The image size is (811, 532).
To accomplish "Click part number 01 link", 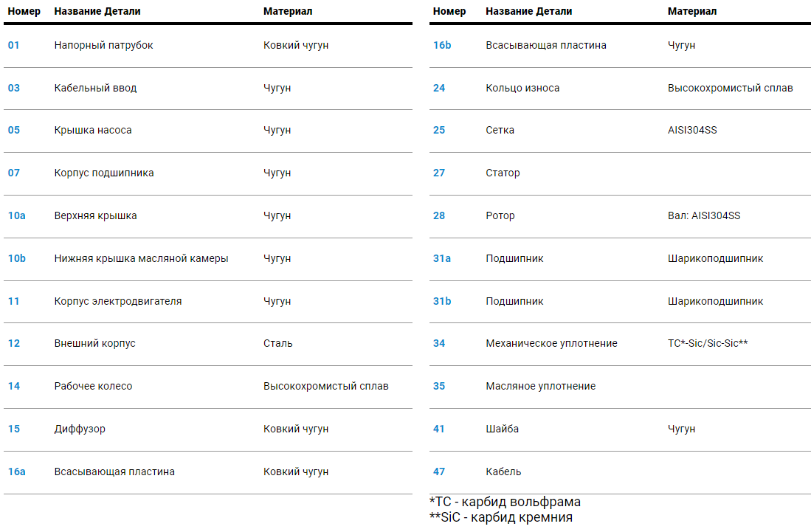I will pos(14,45).
